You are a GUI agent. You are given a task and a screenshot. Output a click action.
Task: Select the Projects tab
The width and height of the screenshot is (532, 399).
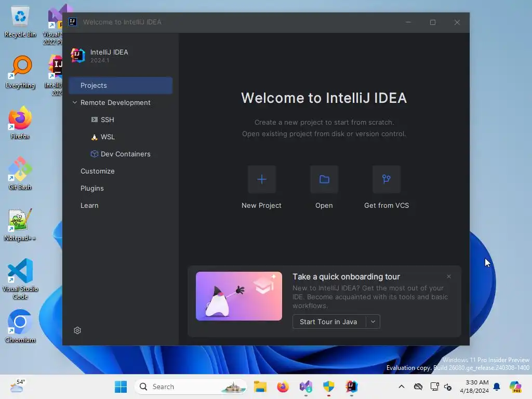[x=121, y=86]
